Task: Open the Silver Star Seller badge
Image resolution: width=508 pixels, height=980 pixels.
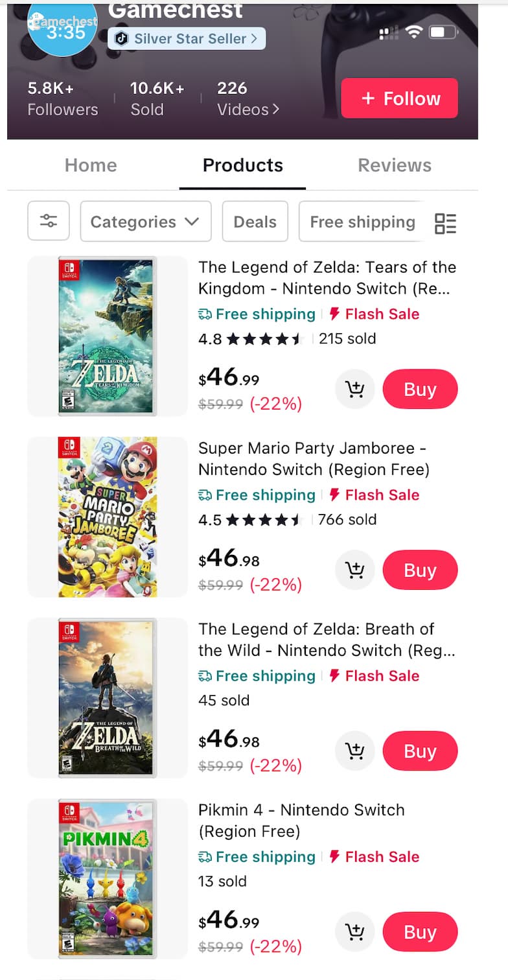Action: click(187, 38)
